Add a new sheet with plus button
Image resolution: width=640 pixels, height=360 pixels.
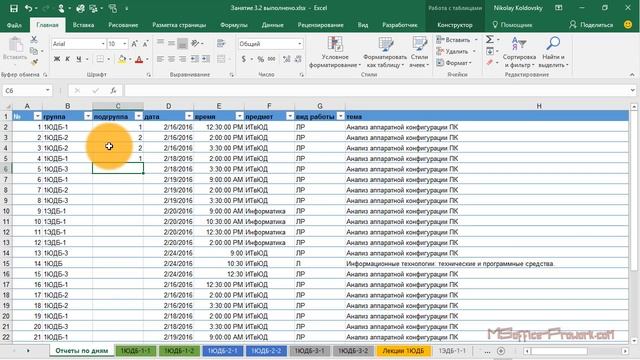coord(501,351)
